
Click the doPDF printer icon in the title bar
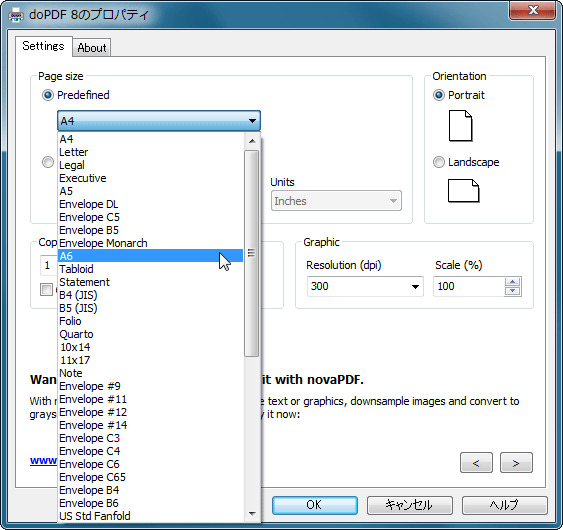point(16,15)
